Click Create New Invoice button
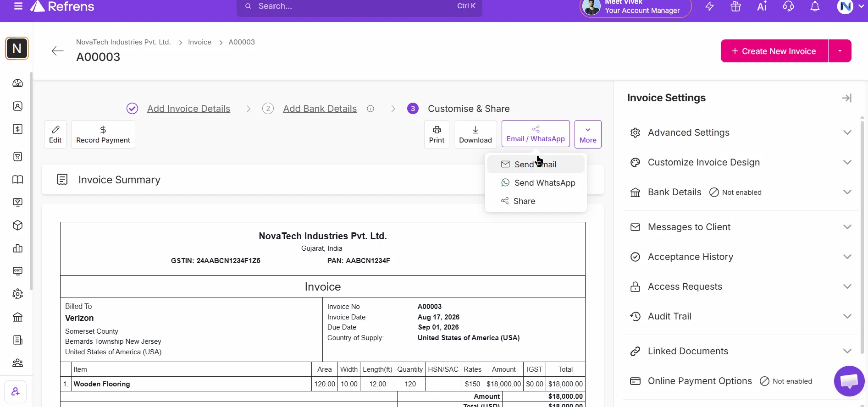 (x=774, y=51)
